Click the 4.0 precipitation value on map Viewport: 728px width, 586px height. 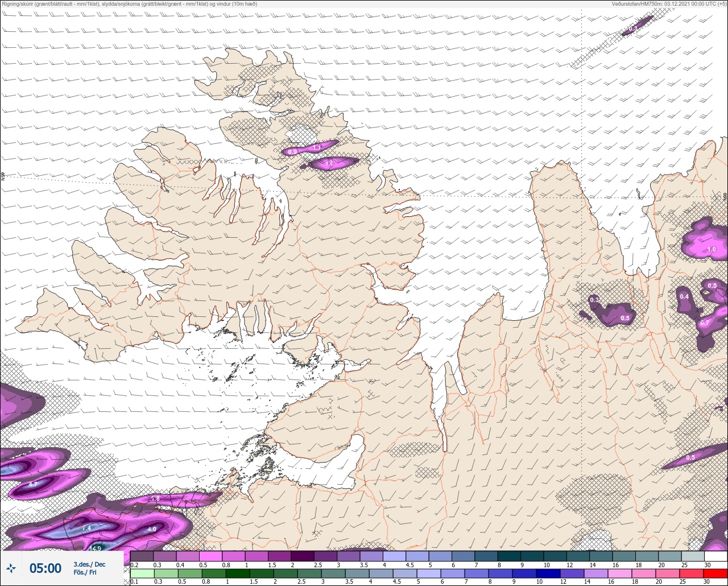click(152, 529)
